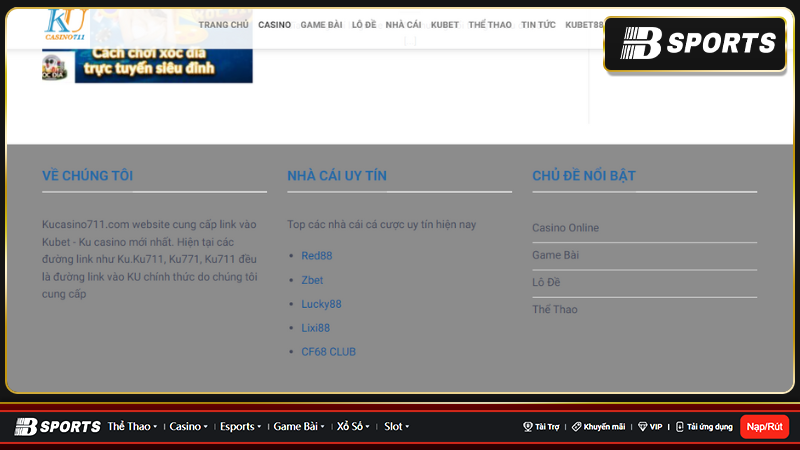Screen dimensions: 800x450
Task: Expand the Casino dropdown in the bottom bar
Action: [188, 427]
